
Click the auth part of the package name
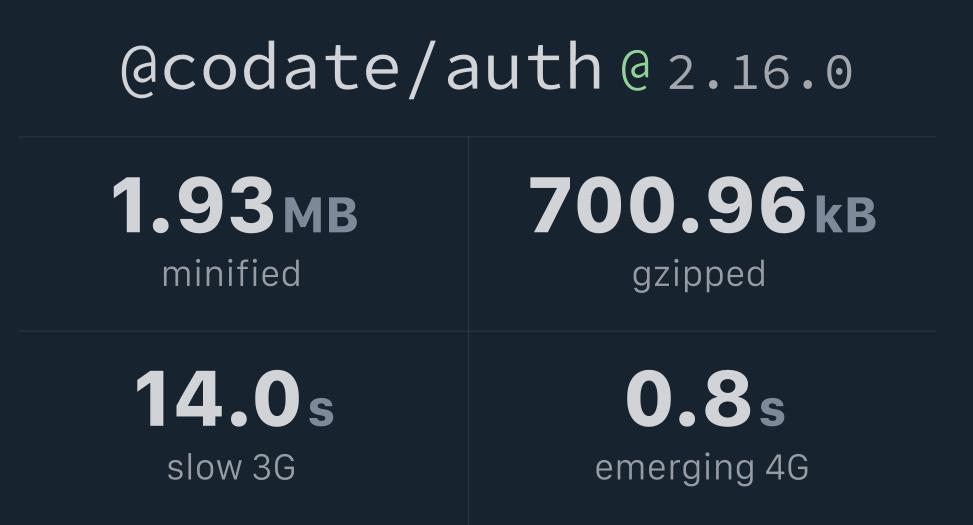coord(524,66)
